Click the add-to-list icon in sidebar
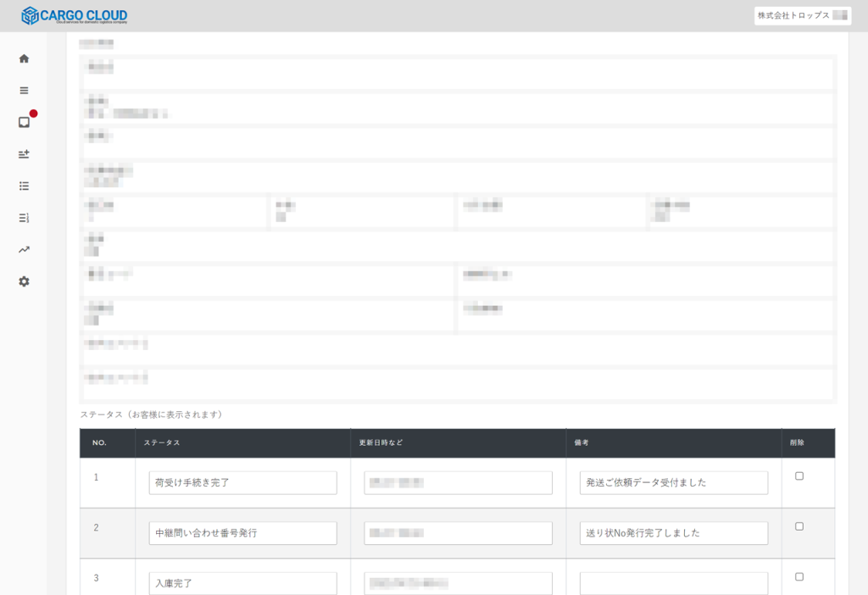Screen dimensions: 868x595 tap(24, 154)
